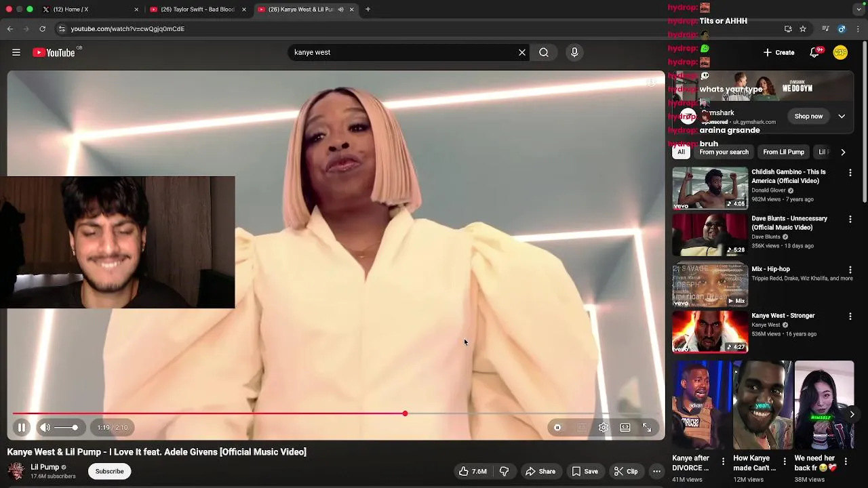Open the media control music icon
This screenshot has height=488, width=868.
pyautogui.click(x=825, y=29)
